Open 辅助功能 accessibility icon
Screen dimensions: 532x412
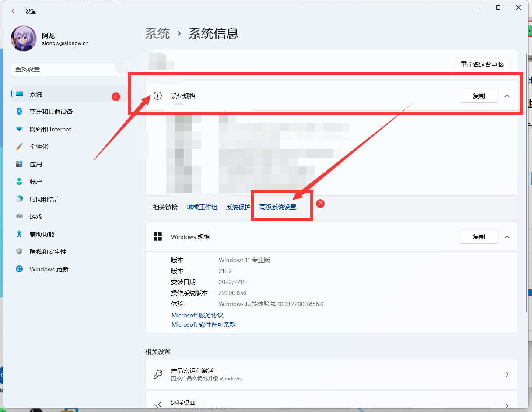[x=19, y=234]
